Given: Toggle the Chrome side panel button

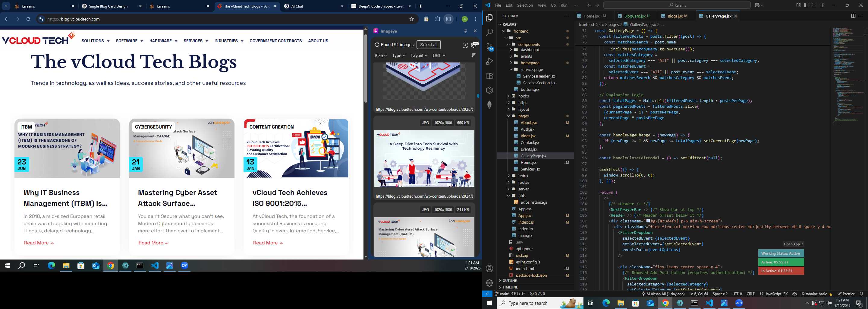Looking at the screenshot, I should coord(448,19).
